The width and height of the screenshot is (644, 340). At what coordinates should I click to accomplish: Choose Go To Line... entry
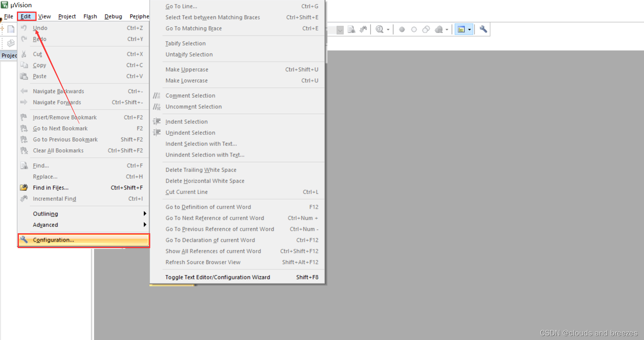[x=237, y=6]
